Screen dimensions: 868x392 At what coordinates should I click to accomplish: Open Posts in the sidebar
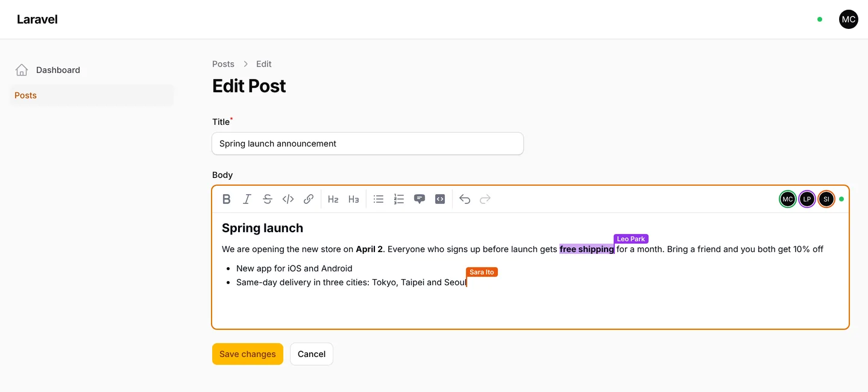click(x=92, y=95)
